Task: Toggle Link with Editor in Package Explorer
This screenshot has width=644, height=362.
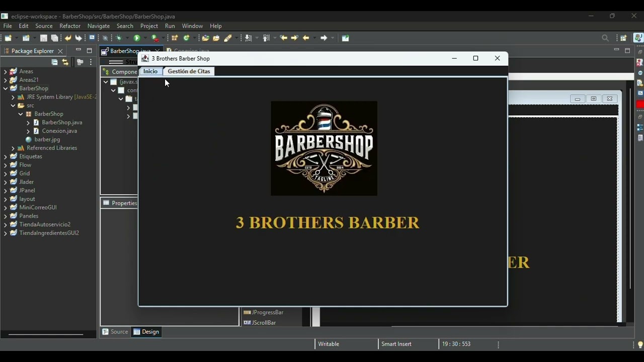Action: coord(65,62)
